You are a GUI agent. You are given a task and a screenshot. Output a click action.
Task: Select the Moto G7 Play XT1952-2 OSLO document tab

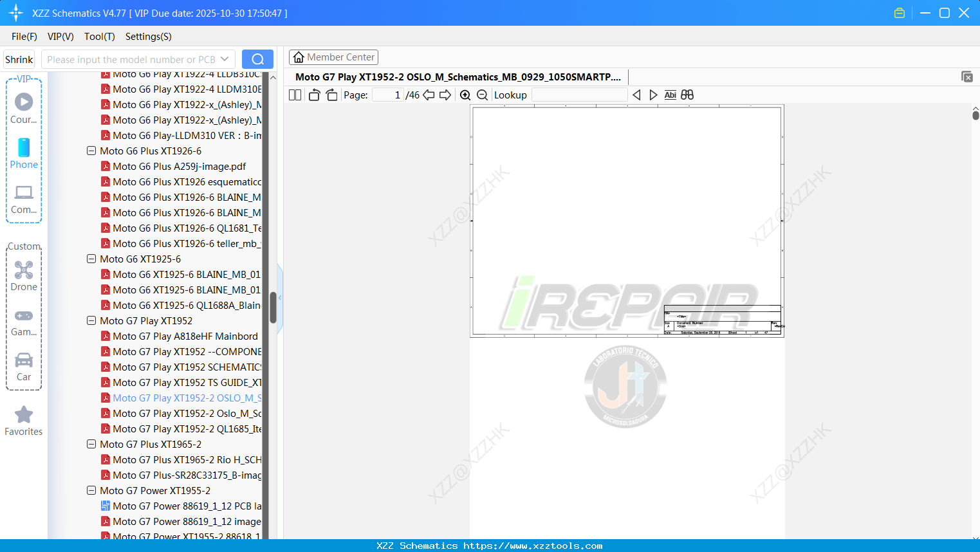point(458,77)
